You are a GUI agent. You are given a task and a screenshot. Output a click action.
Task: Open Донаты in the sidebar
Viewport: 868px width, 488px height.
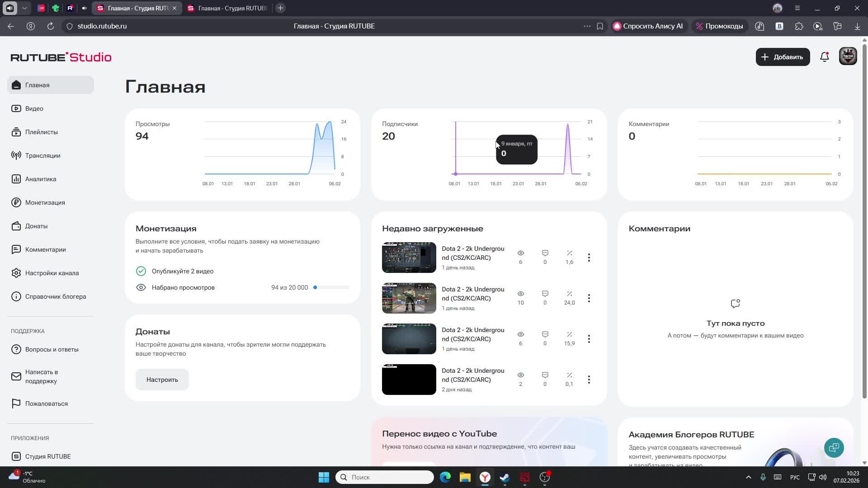pyautogui.click(x=36, y=226)
